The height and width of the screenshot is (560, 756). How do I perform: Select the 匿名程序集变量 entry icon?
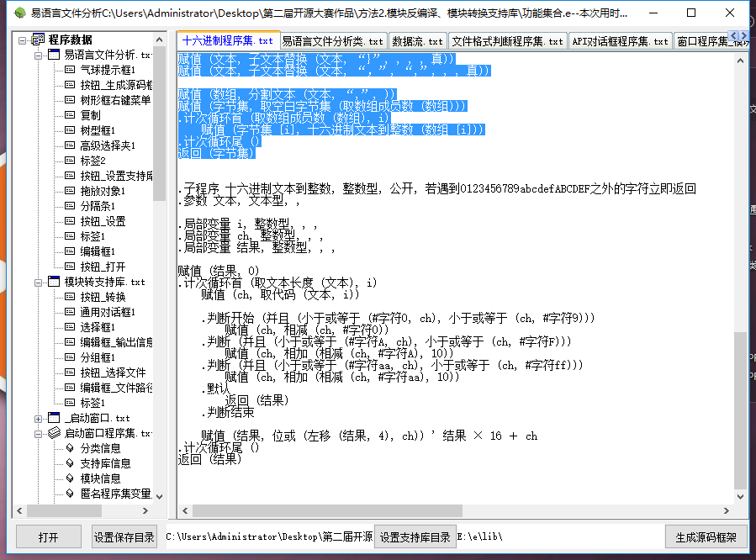(x=69, y=494)
